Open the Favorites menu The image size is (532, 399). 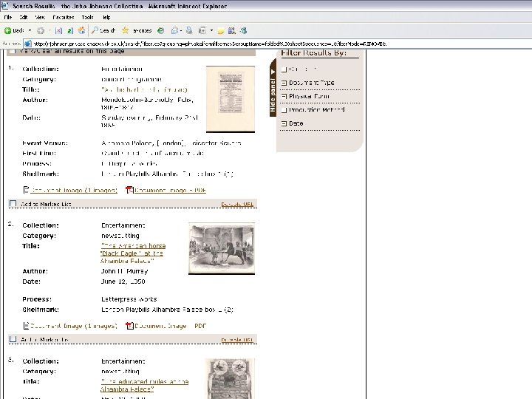click(63, 17)
